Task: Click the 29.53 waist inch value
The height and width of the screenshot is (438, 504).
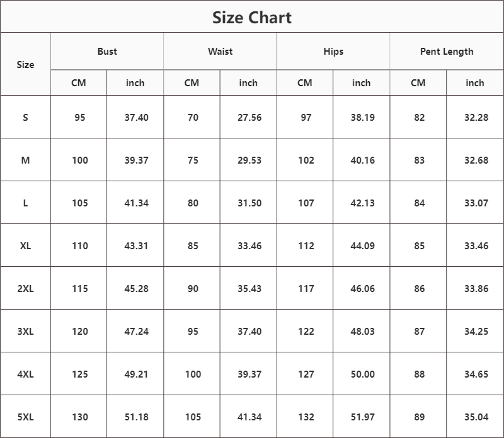Action: [x=249, y=160]
